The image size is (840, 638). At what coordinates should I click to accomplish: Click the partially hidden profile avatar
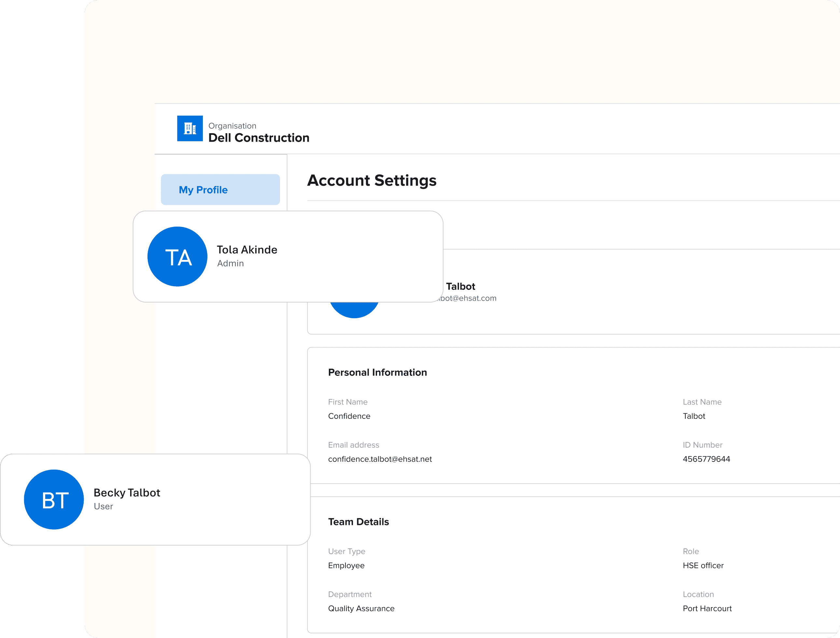(x=354, y=310)
